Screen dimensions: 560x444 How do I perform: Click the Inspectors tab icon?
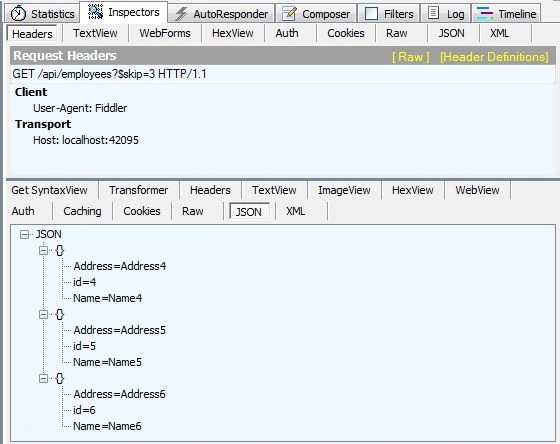pos(95,12)
